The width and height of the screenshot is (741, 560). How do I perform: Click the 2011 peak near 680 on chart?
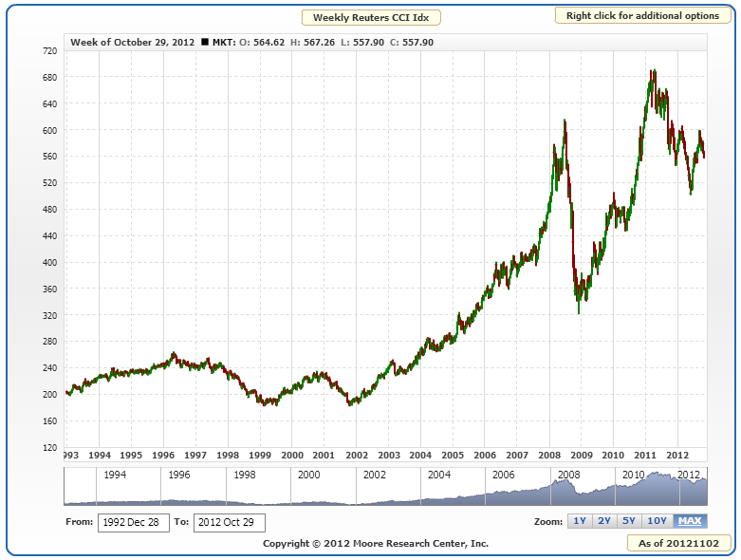pos(653,72)
